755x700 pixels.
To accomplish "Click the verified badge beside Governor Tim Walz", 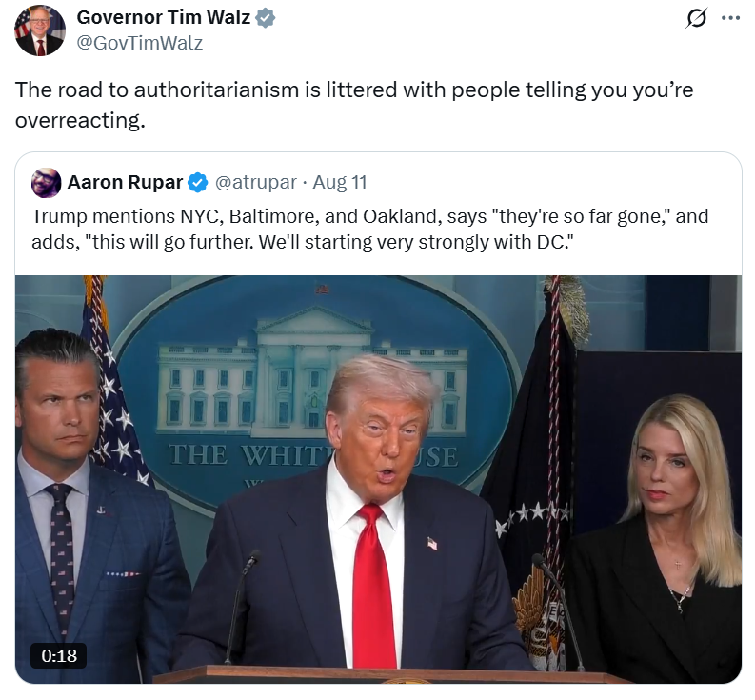I will 265,18.
